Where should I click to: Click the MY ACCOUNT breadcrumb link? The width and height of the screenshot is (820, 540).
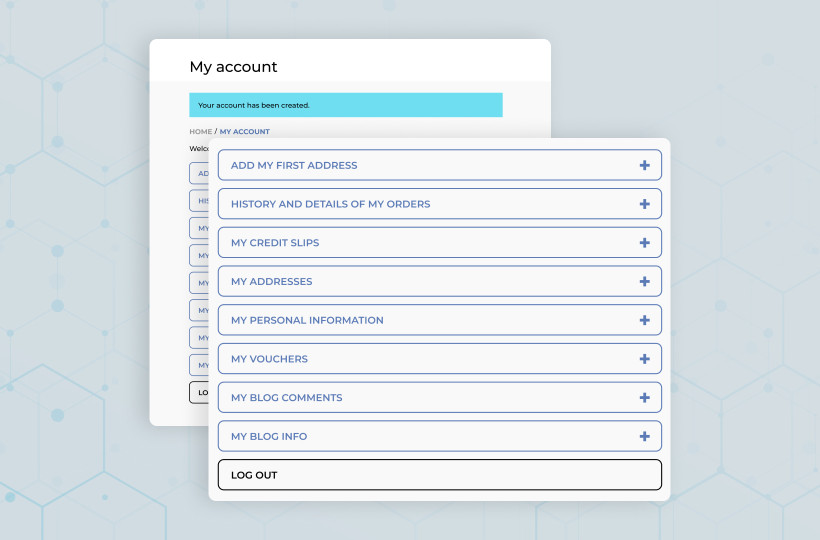245,132
